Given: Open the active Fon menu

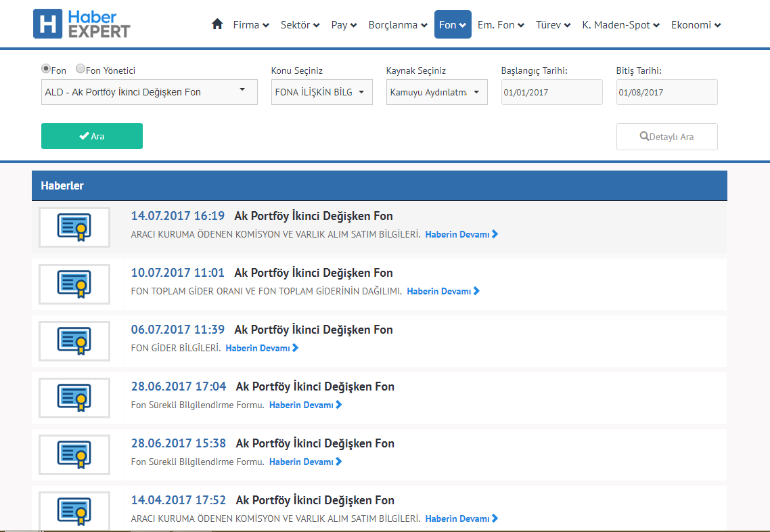Looking at the screenshot, I should (453, 24).
